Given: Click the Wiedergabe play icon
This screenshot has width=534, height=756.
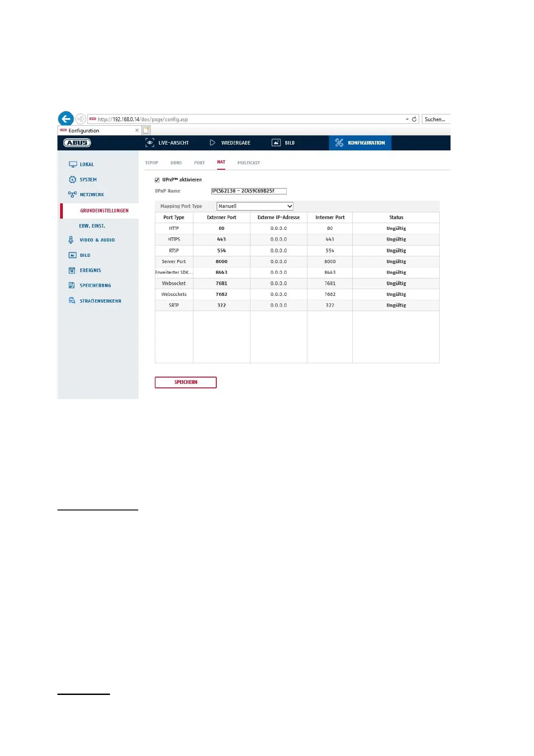Looking at the screenshot, I should coord(213,143).
